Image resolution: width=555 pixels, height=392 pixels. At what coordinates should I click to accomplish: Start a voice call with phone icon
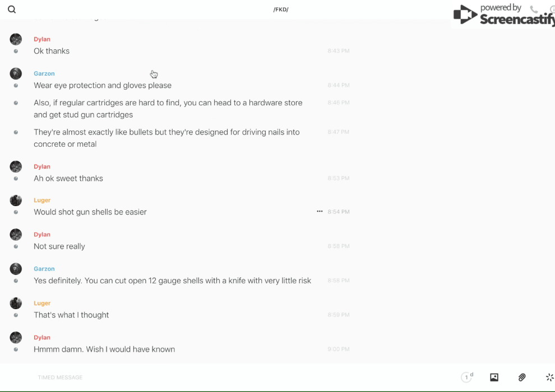[x=534, y=10]
